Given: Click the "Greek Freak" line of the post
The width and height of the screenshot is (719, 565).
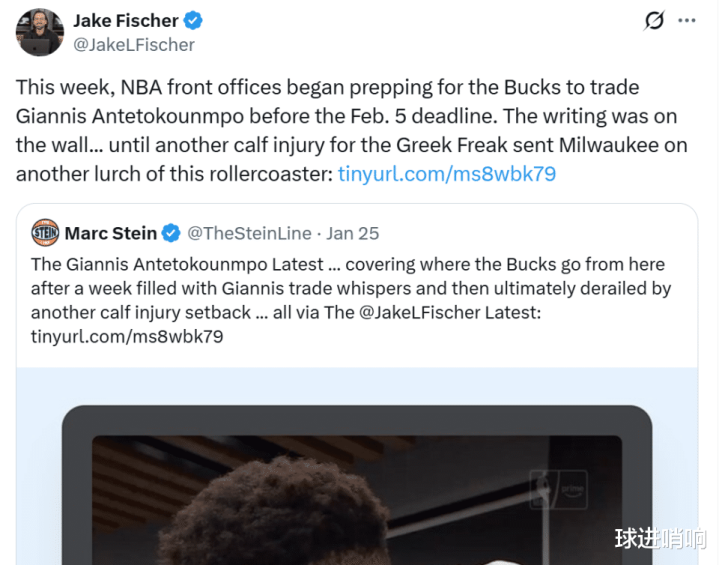Looking at the screenshot, I should point(351,144).
